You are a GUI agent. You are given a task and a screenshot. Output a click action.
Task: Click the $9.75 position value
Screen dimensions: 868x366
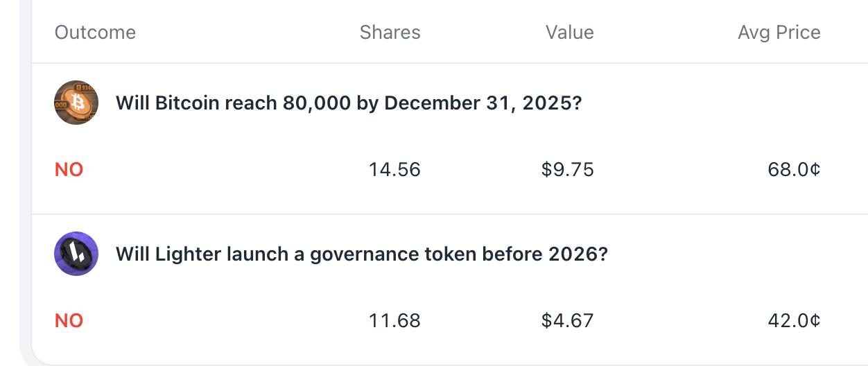567,170
